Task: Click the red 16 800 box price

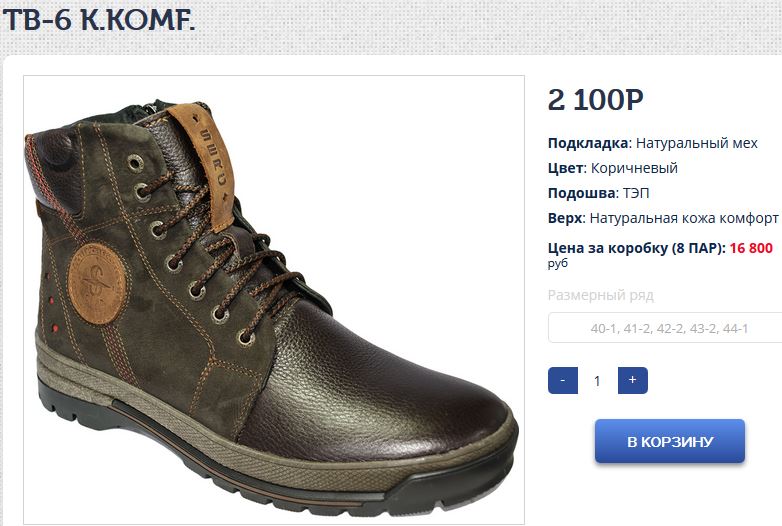Action: (x=751, y=248)
